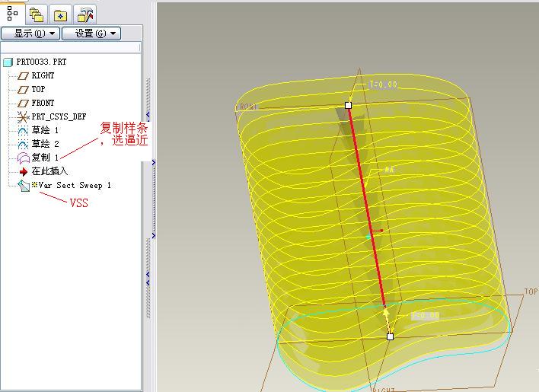Viewport: 539px width, 392px height.
Task: Select 草绘 2 sketch feature
Action: tap(45, 144)
